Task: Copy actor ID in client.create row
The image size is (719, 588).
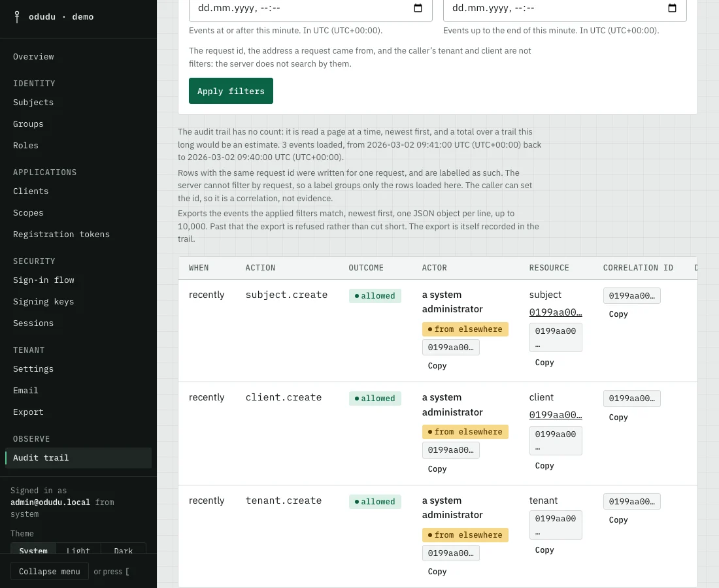Action: (x=437, y=469)
